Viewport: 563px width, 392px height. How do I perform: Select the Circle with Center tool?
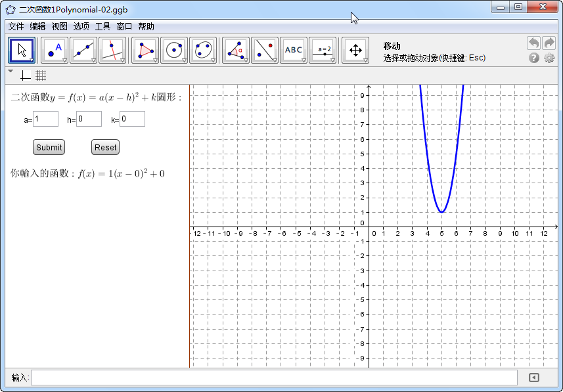(174, 51)
